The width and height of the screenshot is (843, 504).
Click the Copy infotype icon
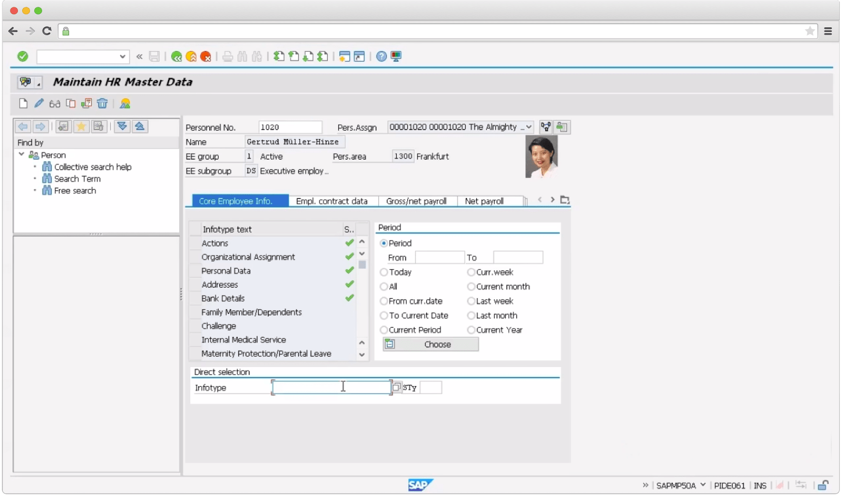tap(71, 103)
